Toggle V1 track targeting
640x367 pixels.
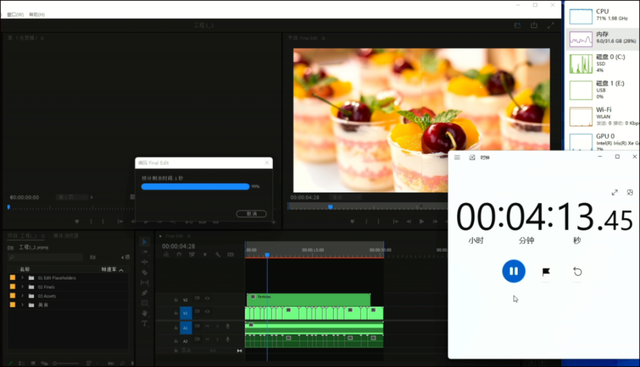(x=186, y=313)
